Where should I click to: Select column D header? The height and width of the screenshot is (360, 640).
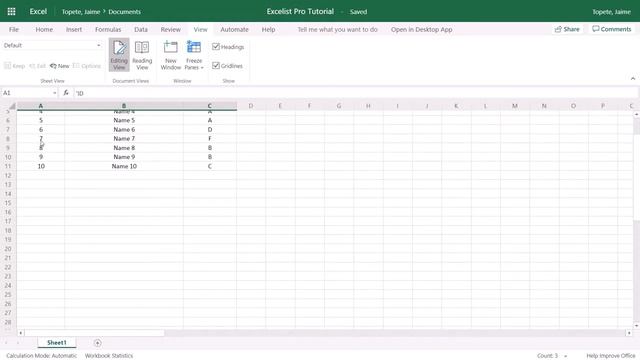251,106
